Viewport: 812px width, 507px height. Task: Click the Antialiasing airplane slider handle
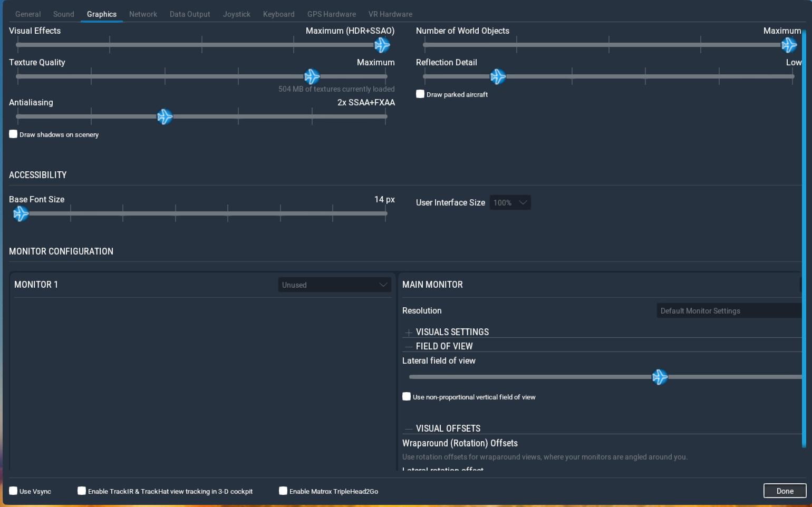tap(165, 117)
